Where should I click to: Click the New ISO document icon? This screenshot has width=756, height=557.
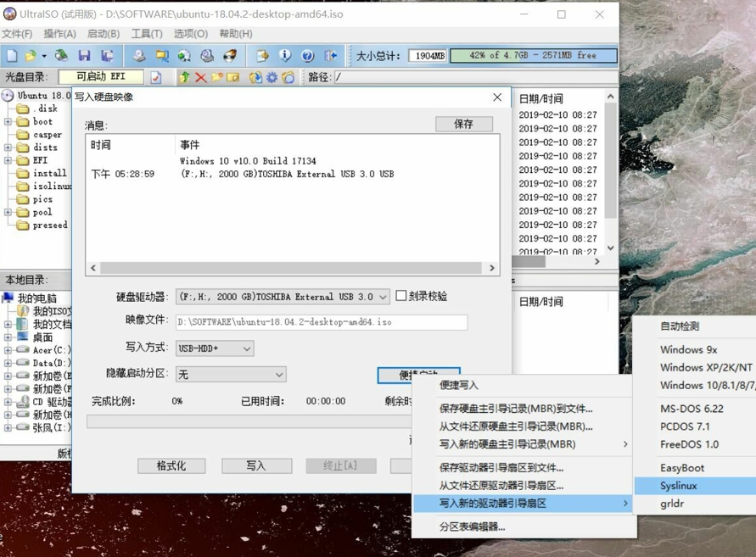[x=11, y=54]
